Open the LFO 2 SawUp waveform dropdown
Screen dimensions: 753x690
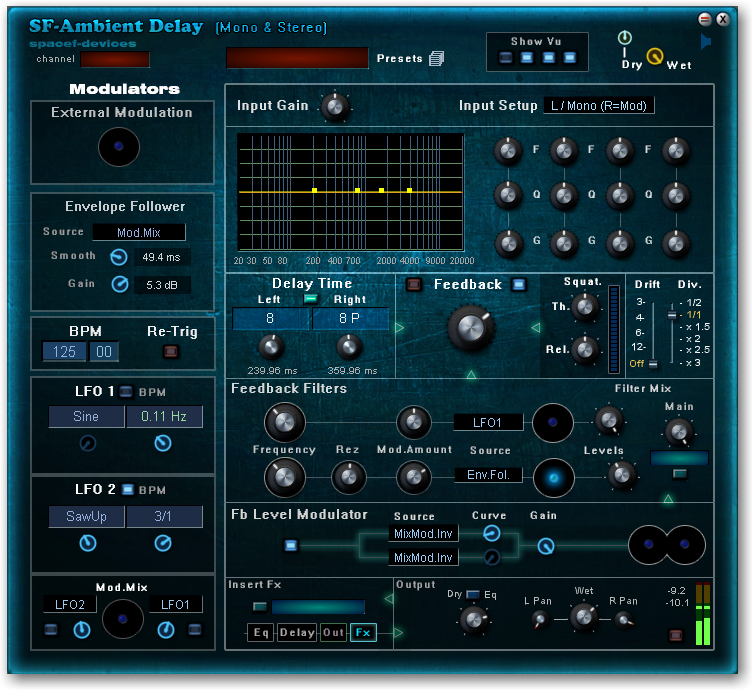coord(86,516)
